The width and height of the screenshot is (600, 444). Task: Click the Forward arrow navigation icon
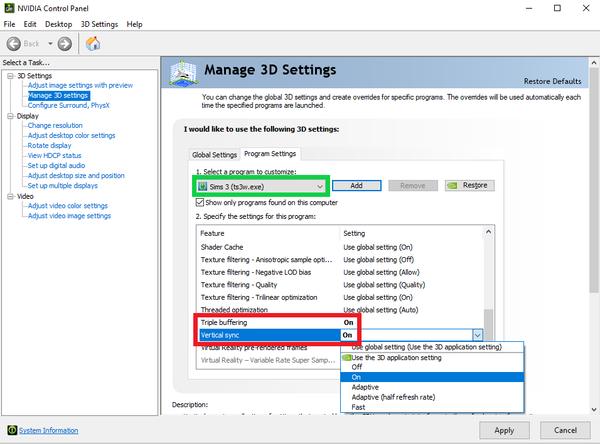[64, 43]
